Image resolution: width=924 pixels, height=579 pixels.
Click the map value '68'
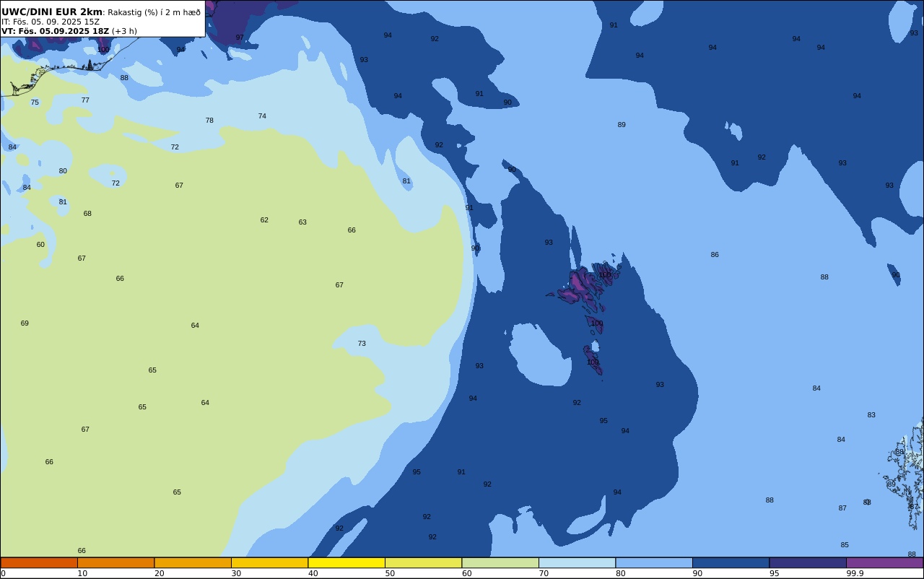coord(87,214)
